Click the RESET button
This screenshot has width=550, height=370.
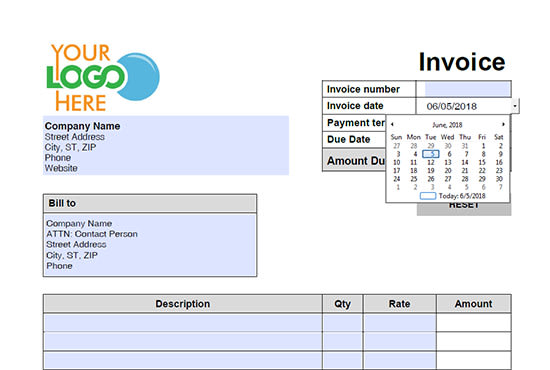[464, 209]
